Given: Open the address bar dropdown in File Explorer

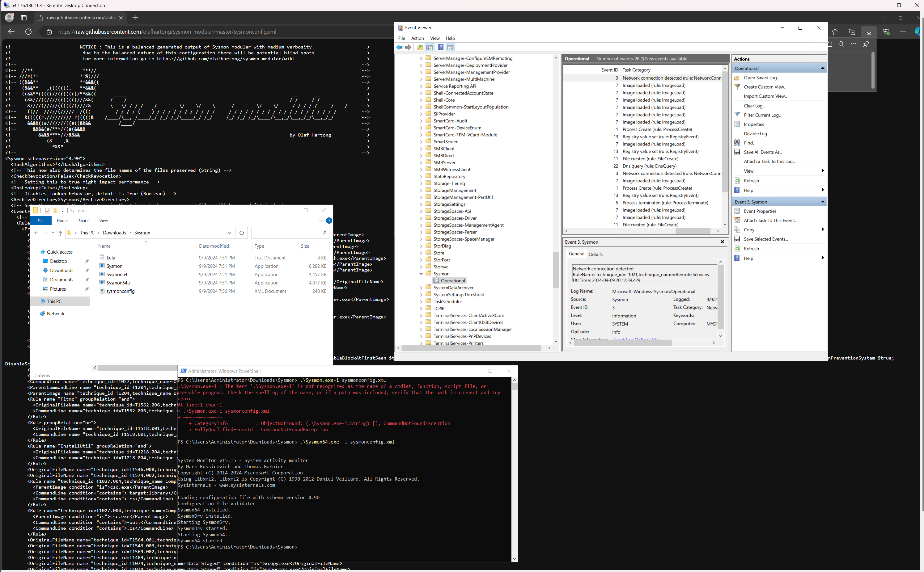Looking at the screenshot, I should point(229,233).
